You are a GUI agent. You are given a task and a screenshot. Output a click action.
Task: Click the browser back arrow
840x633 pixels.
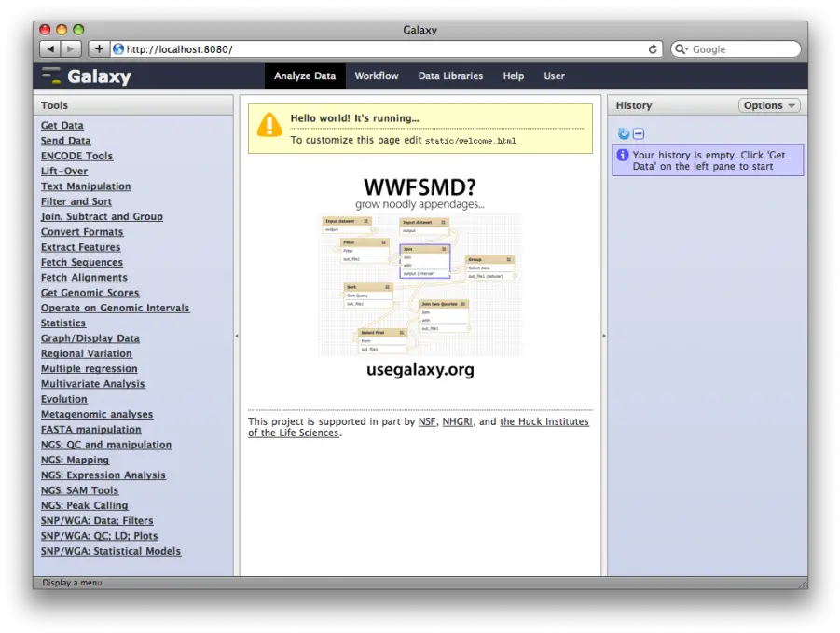point(49,49)
